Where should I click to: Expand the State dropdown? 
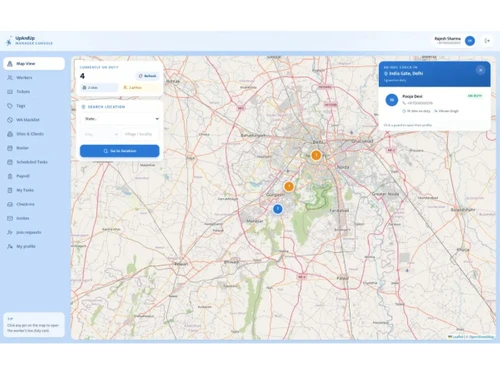click(x=120, y=119)
